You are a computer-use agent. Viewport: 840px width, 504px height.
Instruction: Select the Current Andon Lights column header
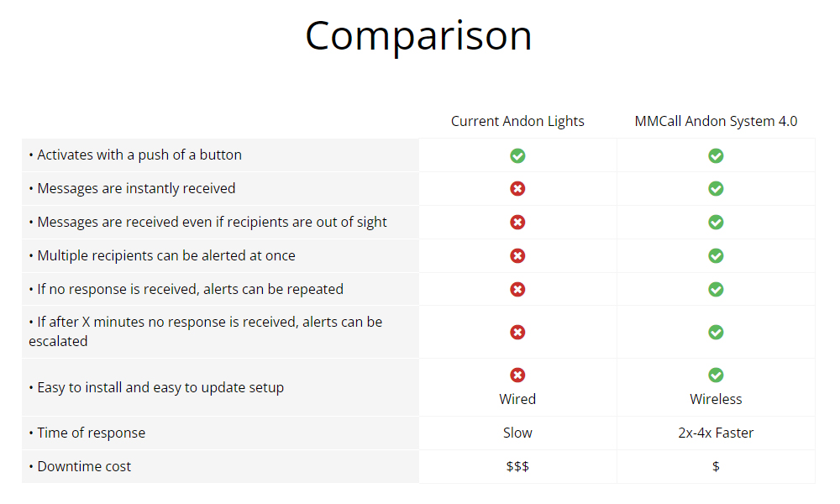517,122
